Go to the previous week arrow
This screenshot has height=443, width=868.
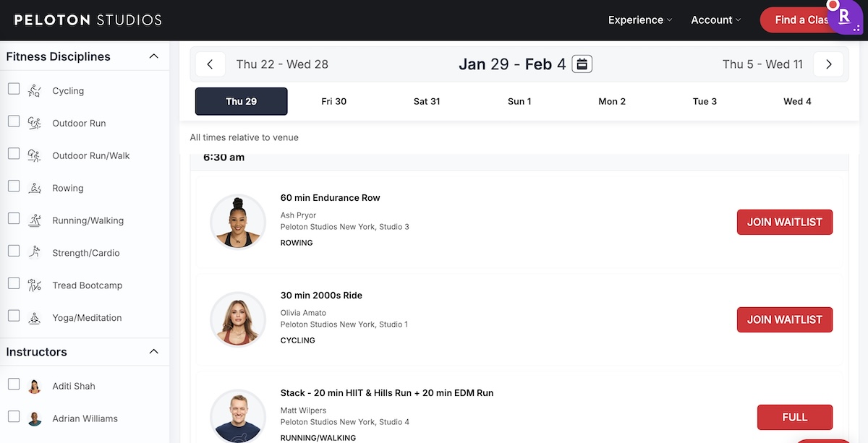tap(210, 64)
